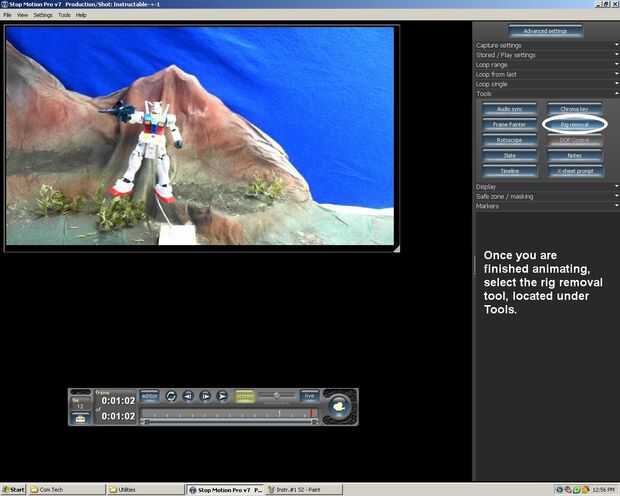Open the Frame Painter tool
Image resolution: width=620 pixels, height=496 pixels.
click(x=509, y=124)
